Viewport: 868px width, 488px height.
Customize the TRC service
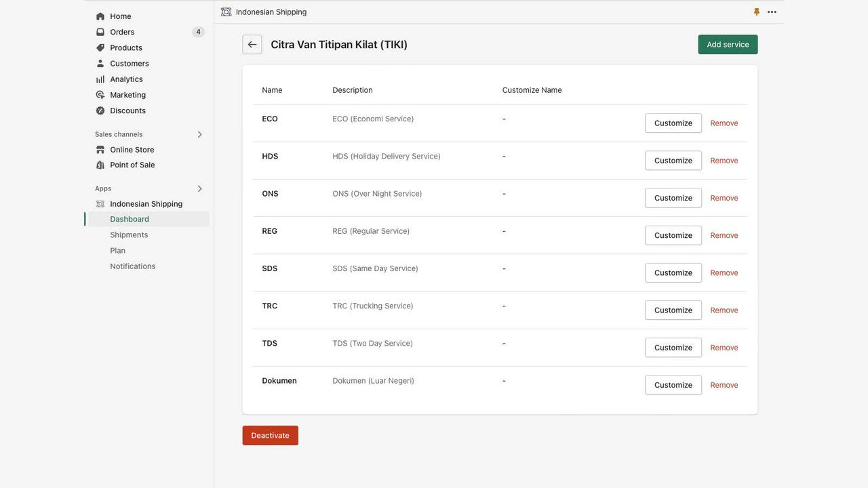[673, 310]
